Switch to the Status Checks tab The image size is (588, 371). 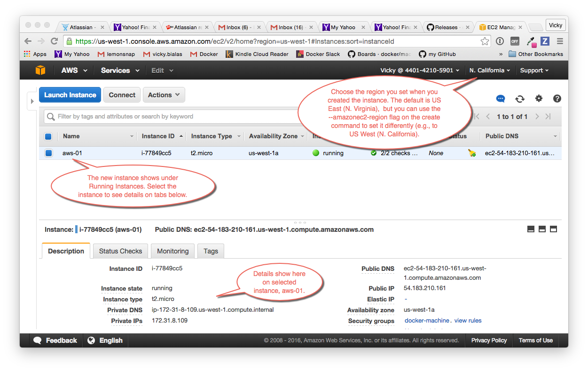point(120,251)
